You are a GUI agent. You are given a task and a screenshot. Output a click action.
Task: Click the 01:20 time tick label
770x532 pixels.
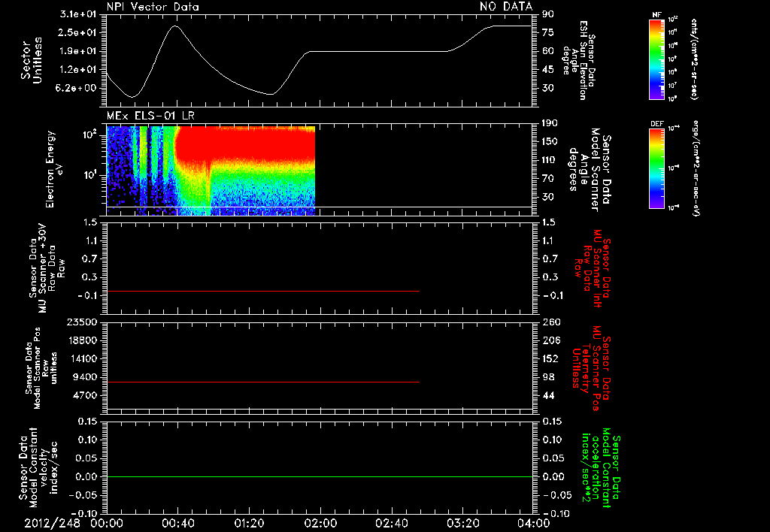pyautogui.click(x=249, y=524)
